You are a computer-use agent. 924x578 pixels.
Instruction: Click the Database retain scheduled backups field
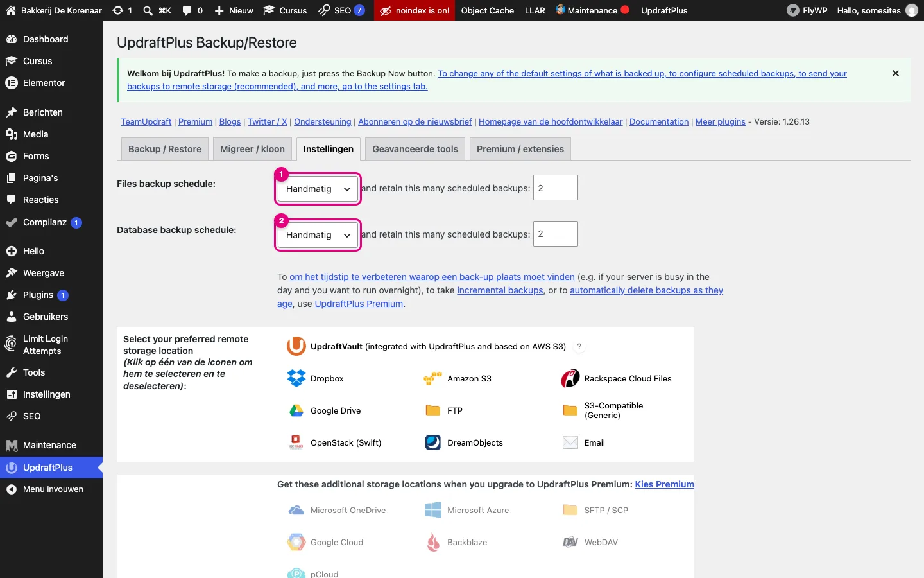tap(556, 234)
